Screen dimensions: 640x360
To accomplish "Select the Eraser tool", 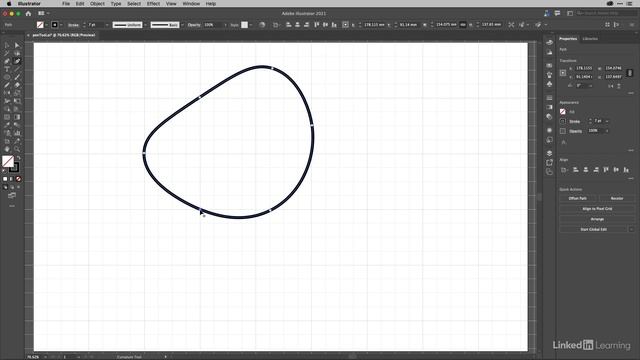I will [17, 85].
